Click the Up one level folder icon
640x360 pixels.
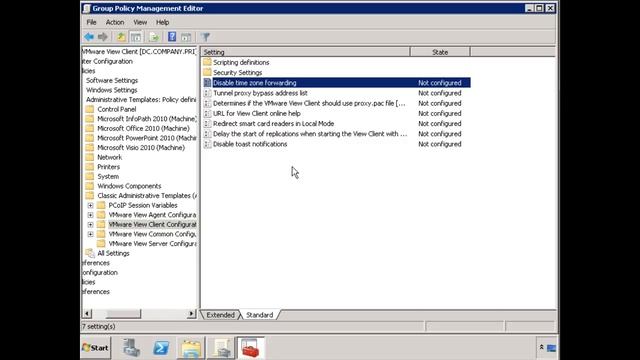tap(121, 37)
